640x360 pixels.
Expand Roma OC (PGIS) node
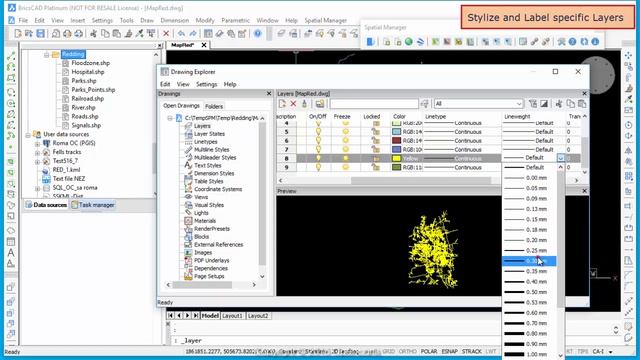point(37,144)
